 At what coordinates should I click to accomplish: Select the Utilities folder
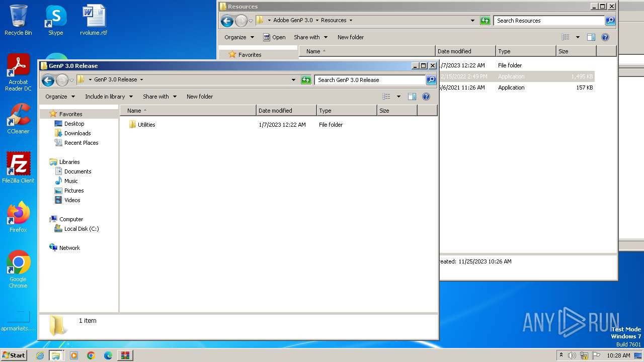coord(146,125)
